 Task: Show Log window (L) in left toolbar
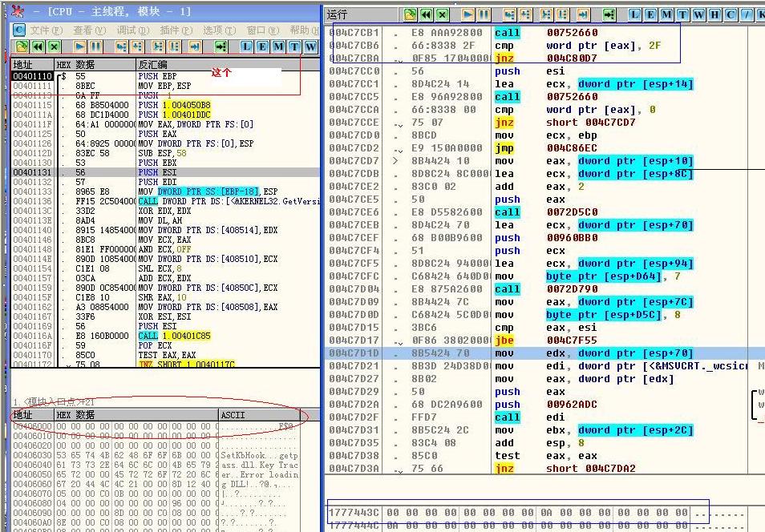coord(246,46)
